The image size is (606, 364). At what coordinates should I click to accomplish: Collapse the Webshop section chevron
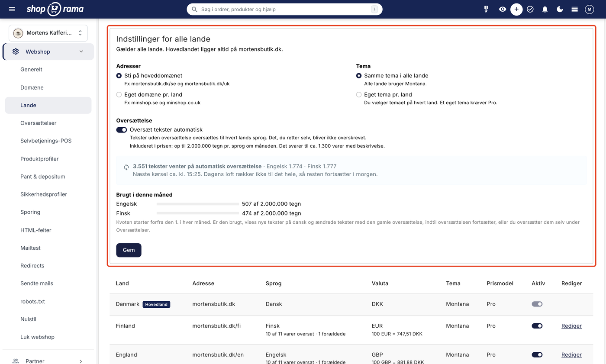click(81, 52)
